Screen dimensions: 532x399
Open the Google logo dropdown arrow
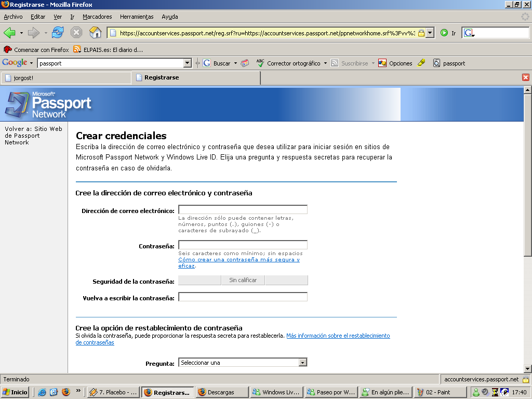point(31,63)
